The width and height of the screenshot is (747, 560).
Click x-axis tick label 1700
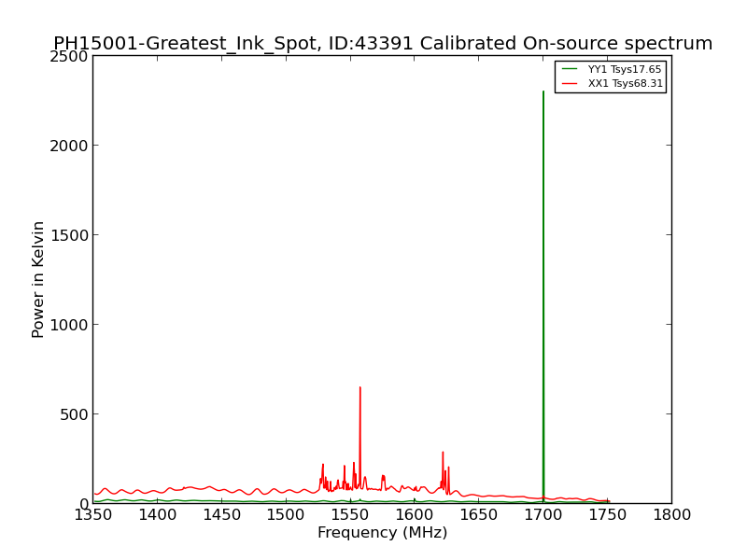[543, 515]
